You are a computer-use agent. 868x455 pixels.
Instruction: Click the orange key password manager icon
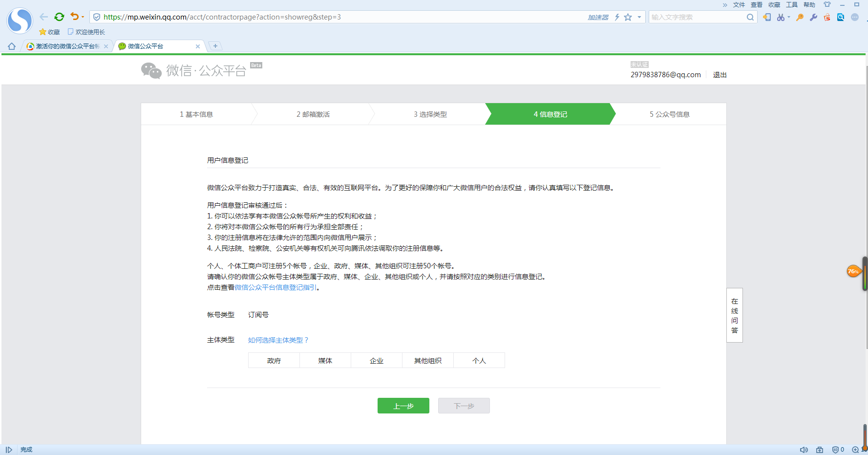(800, 17)
